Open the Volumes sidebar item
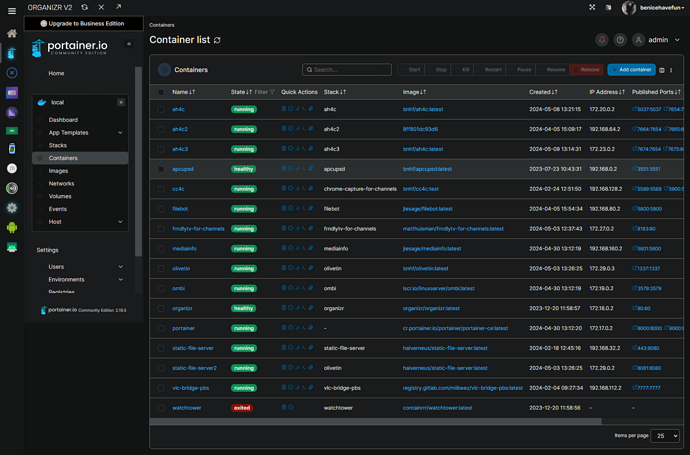This screenshot has width=690, height=455. click(x=60, y=196)
